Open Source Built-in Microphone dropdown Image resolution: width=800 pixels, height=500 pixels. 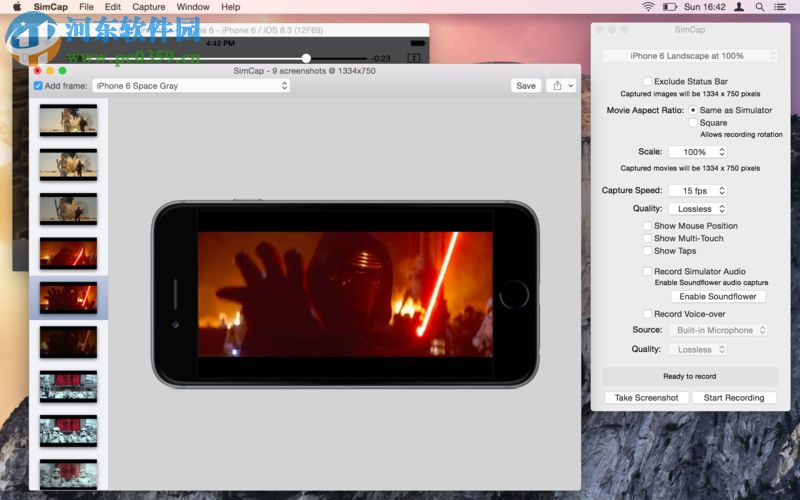[x=718, y=330]
